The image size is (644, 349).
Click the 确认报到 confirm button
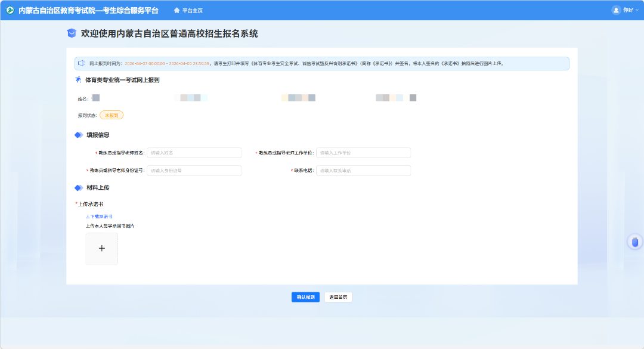coord(305,297)
